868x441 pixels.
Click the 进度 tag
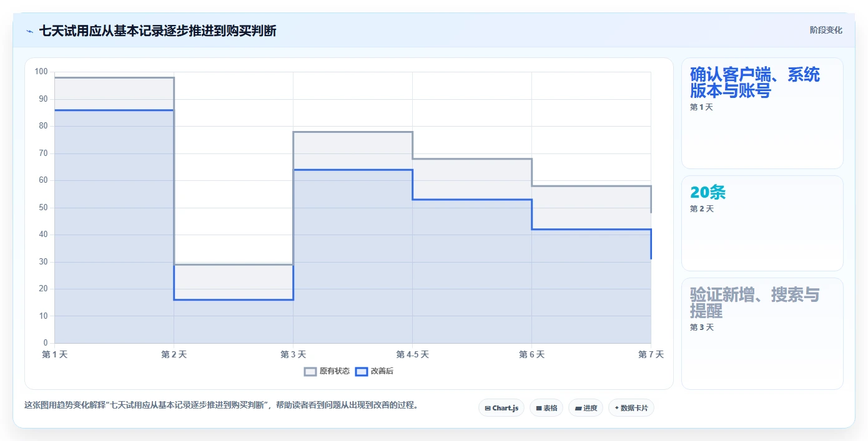coord(586,408)
